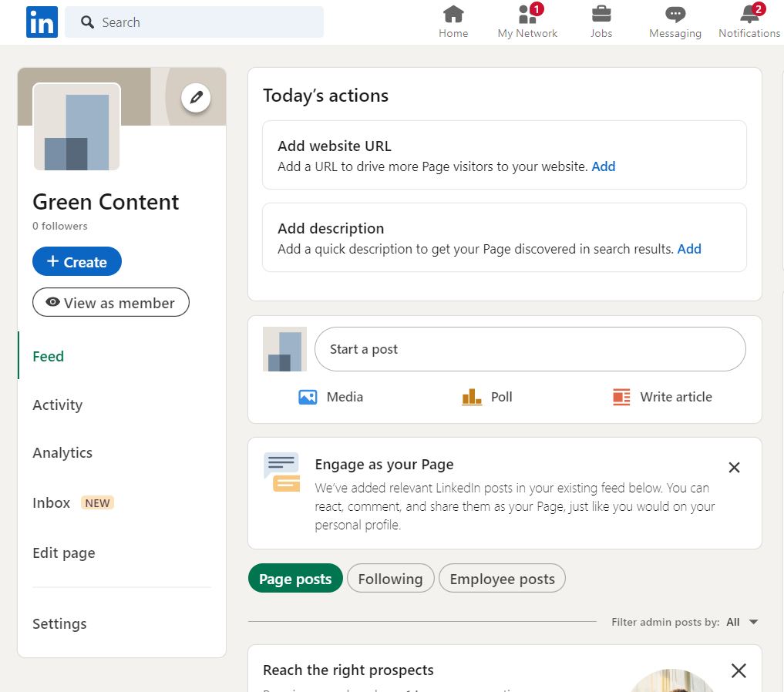Click the blue Create button

tap(77, 261)
